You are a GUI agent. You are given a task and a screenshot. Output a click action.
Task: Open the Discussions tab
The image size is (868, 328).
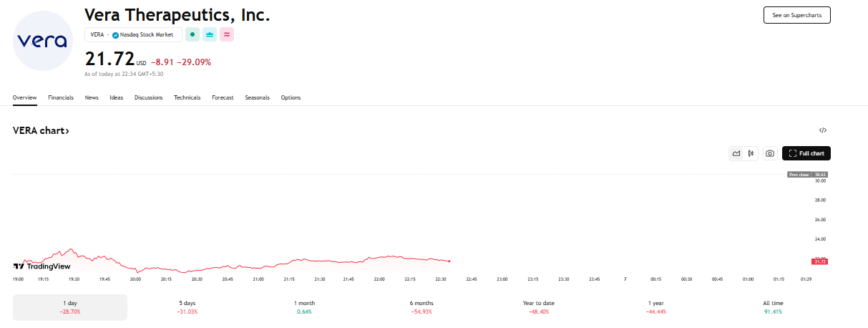pos(149,97)
